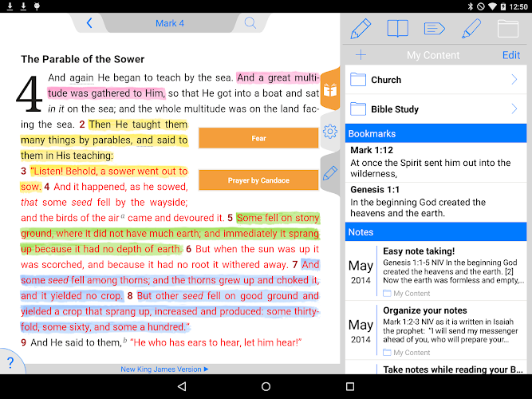Open the pencil annotation side tab

tap(330, 173)
